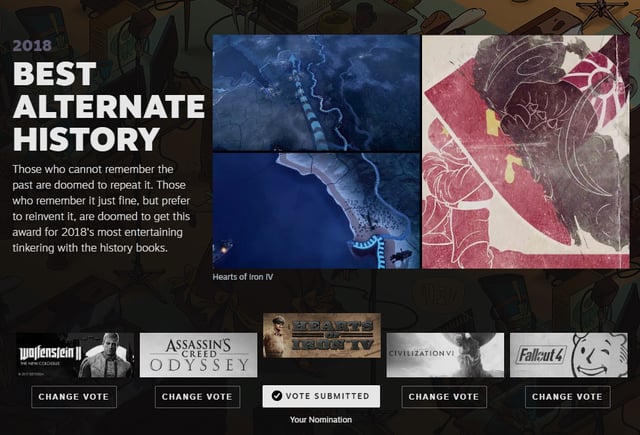Open the top map screenshot with arrow
640x435 pixels.
(316, 93)
